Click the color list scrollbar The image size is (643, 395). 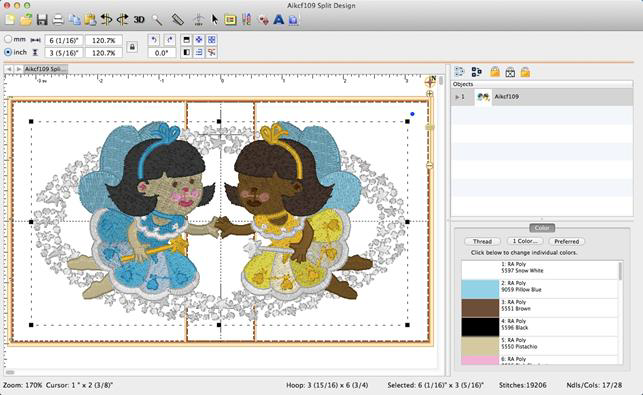(x=620, y=272)
